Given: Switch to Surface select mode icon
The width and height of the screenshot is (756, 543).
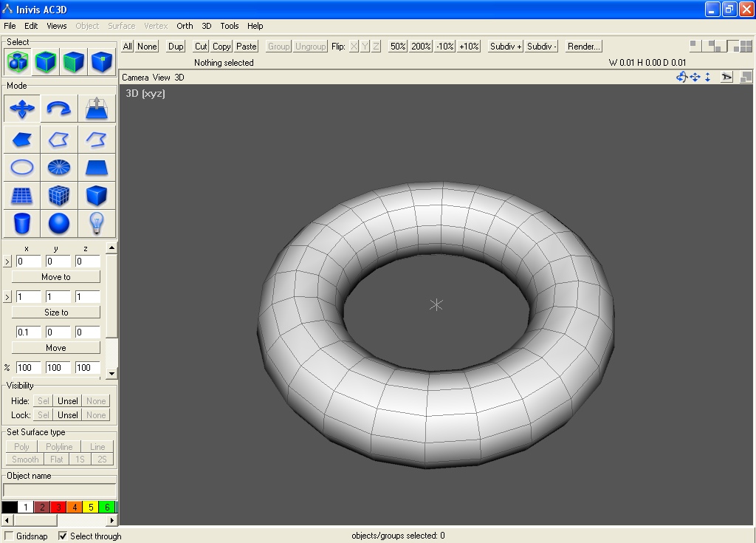Looking at the screenshot, I should click(73, 62).
